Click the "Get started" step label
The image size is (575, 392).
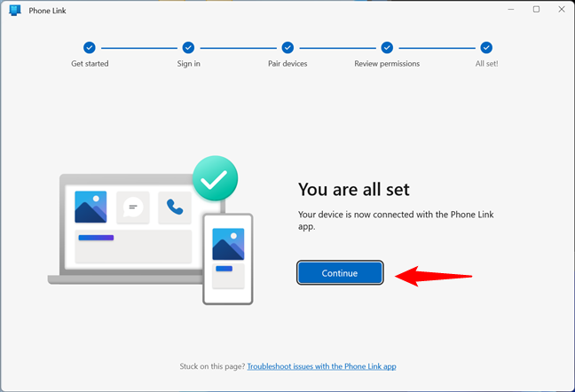pos(90,64)
